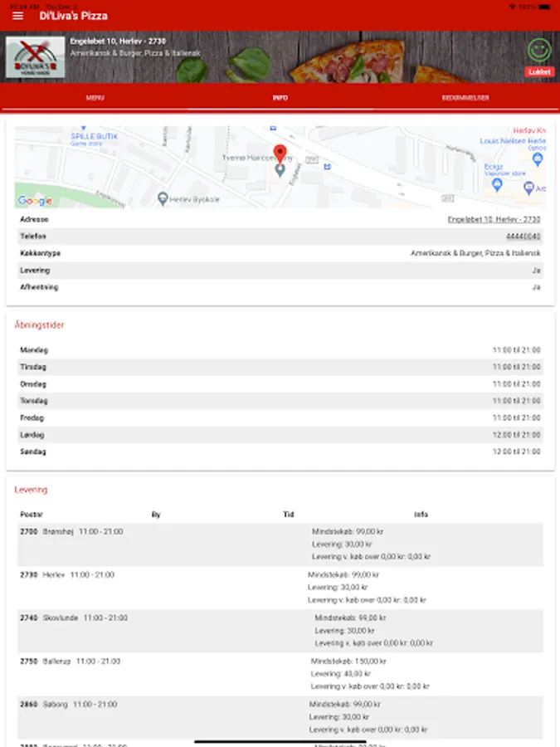Image resolution: width=560 pixels, height=747 pixels.
Task: Switch to the MENU tab
Action: coord(95,98)
